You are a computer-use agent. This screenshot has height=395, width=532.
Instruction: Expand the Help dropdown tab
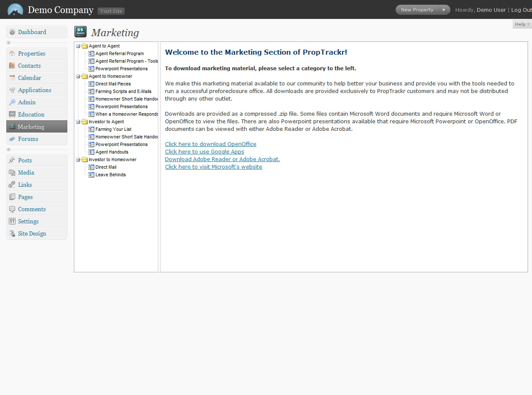pos(522,24)
